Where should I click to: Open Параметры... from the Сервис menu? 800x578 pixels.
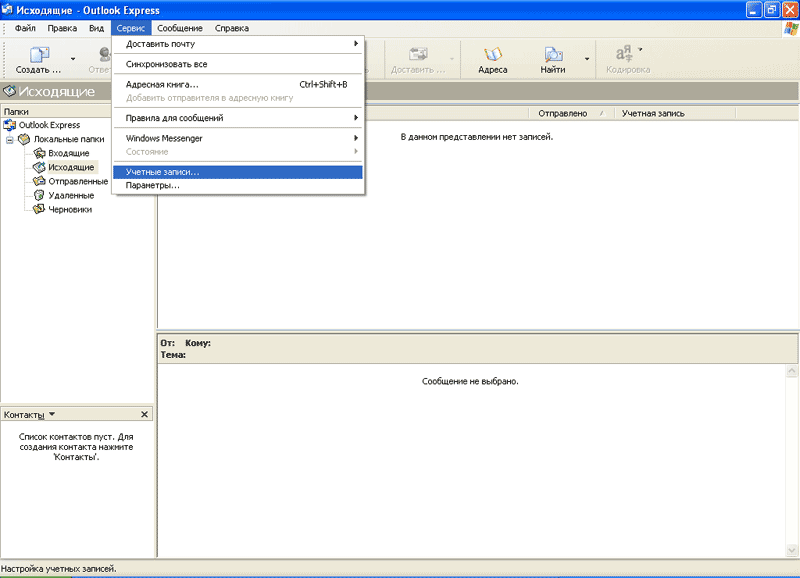pos(238,185)
